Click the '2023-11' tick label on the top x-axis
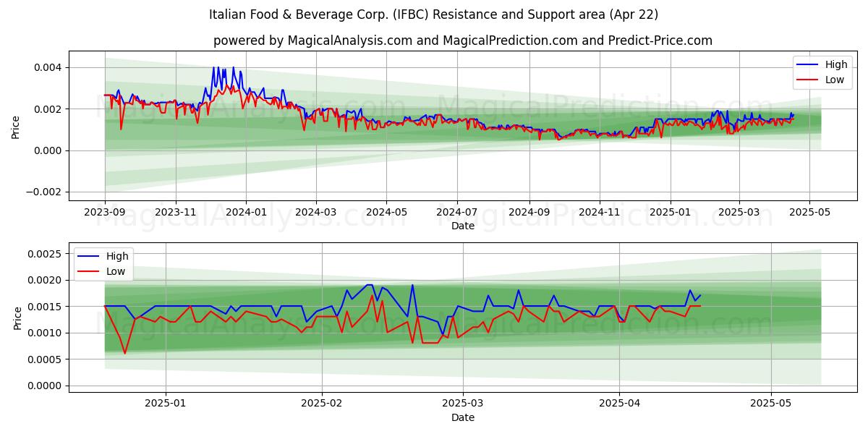Viewport: 868px width, 434px height. (x=176, y=212)
